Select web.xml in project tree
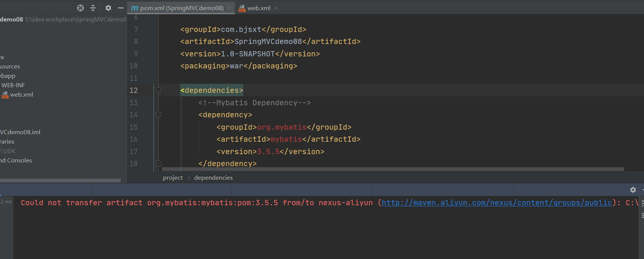 tap(21, 95)
